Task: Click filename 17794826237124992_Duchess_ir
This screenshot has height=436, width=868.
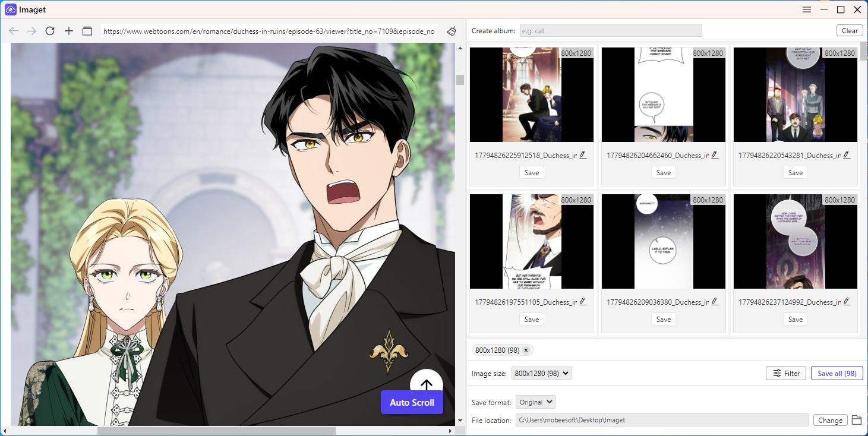Action: pos(789,302)
